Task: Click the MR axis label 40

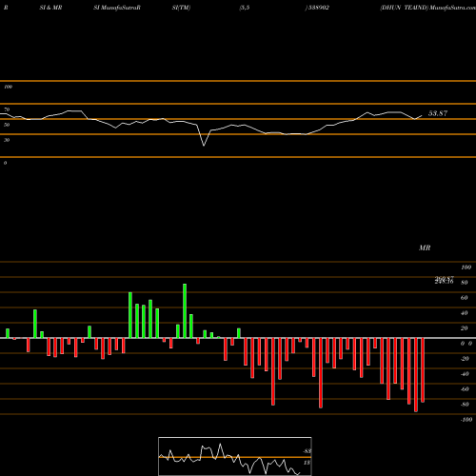Action: point(465,313)
